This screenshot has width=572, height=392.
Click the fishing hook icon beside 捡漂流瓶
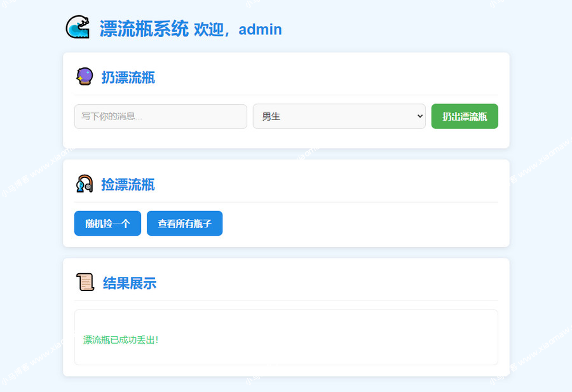tap(85, 184)
